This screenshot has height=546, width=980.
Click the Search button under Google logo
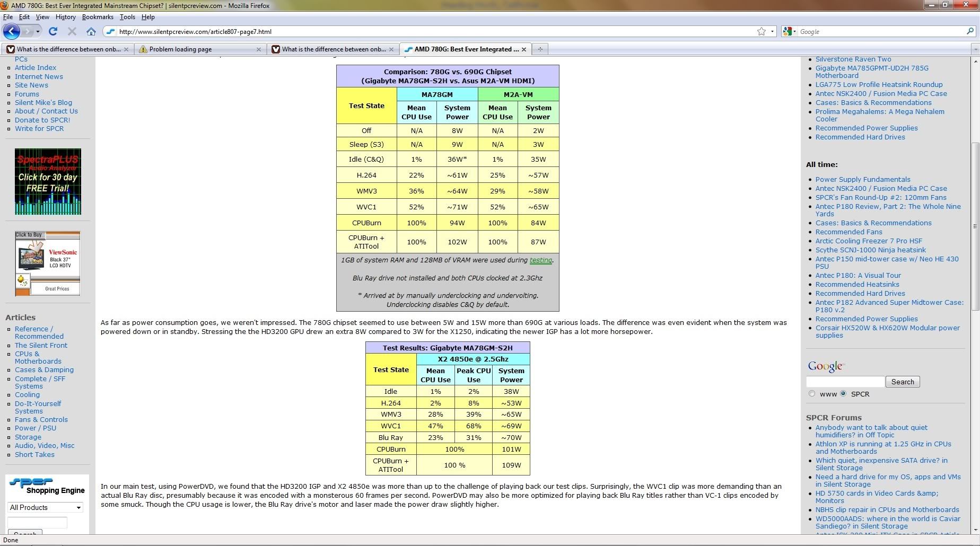click(903, 382)
